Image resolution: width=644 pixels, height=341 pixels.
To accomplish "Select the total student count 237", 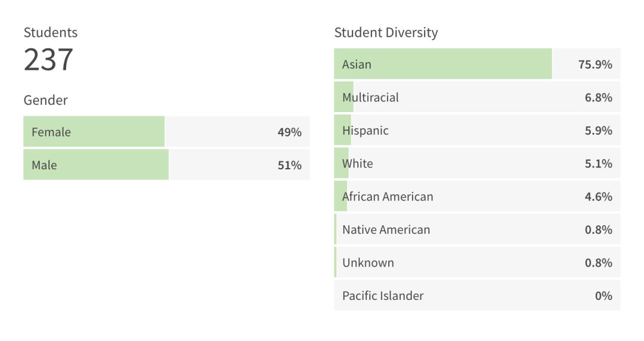I will click(x=48, y=60).
